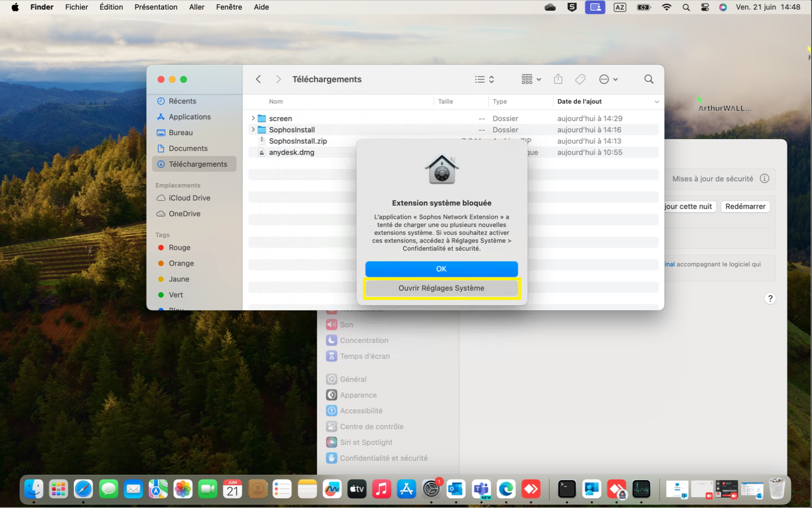
Task: Open Launchpad in the Dock
Action: coord(59,489)
